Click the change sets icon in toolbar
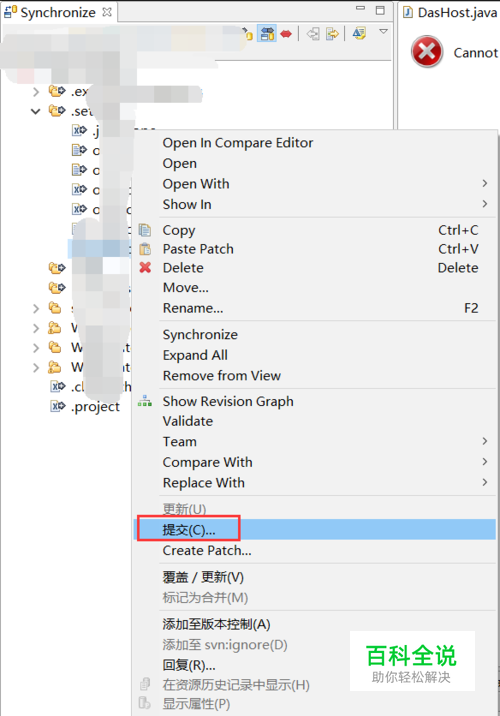Image resolution: width=500 pixels, height=716 pixels. [359, 33]
